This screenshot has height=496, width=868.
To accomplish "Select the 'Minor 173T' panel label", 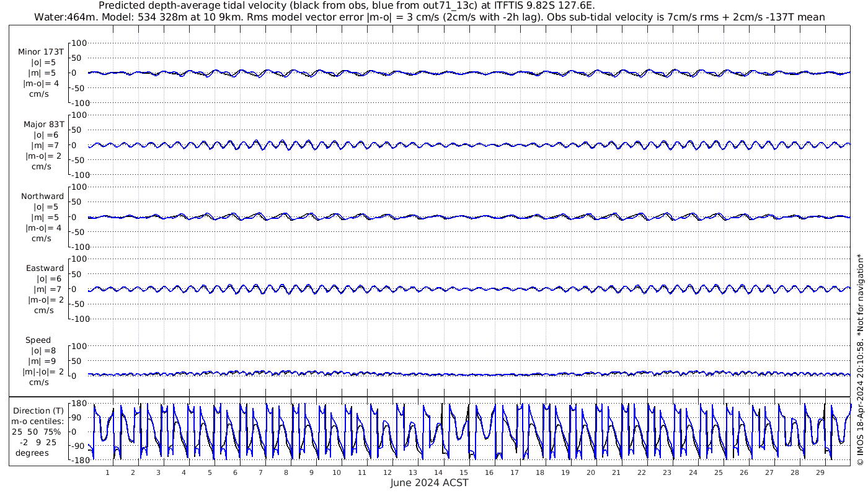I will tap(41, 52).
